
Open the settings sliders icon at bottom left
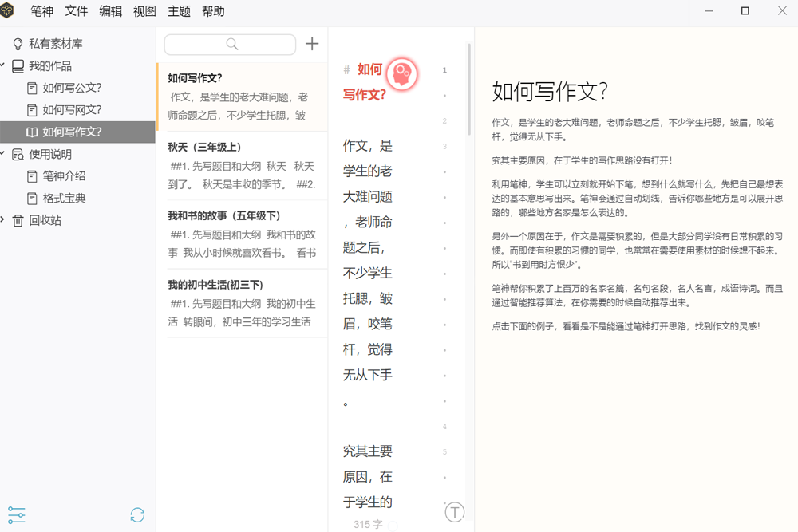(x=16, y=514)
